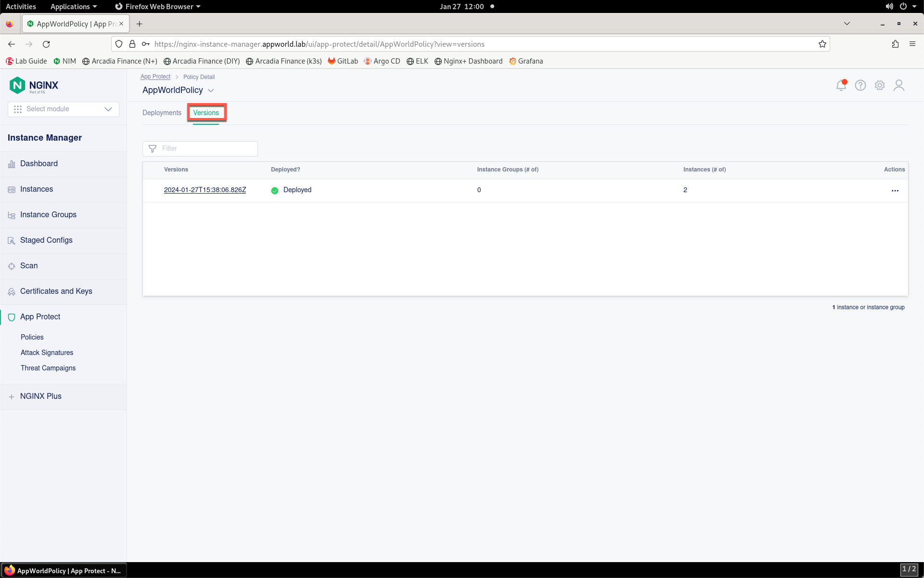
Task: Go to the App Protect breadcrumb link
Action: (x=155, y=77)
